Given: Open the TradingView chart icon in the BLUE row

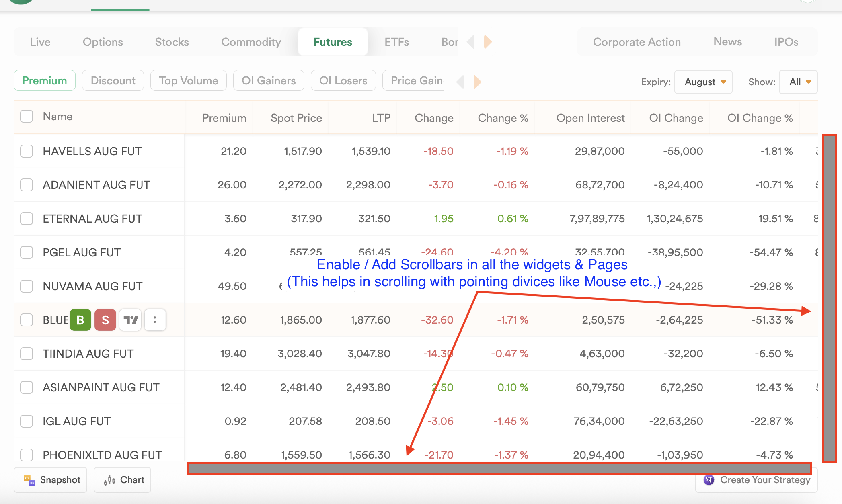Looking at the screenshot, I should [x=130, y=320].
